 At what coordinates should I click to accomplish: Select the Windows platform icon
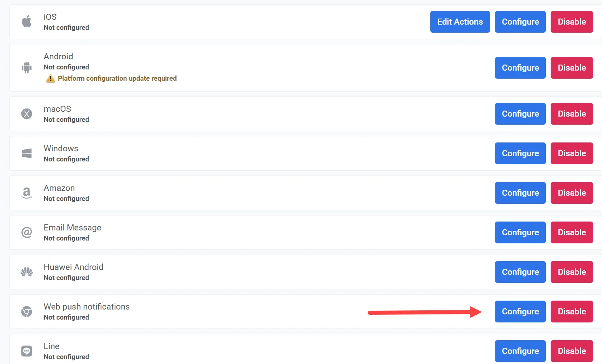27,153
